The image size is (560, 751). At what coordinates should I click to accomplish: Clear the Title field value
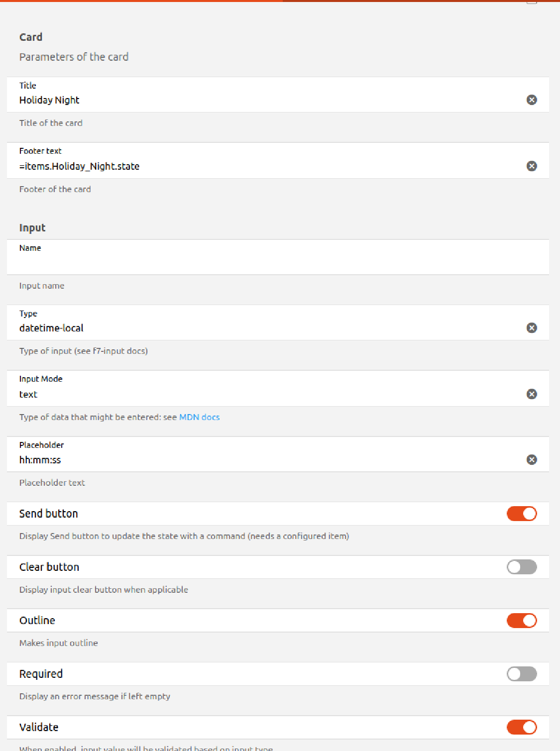[x=532, y=100]
